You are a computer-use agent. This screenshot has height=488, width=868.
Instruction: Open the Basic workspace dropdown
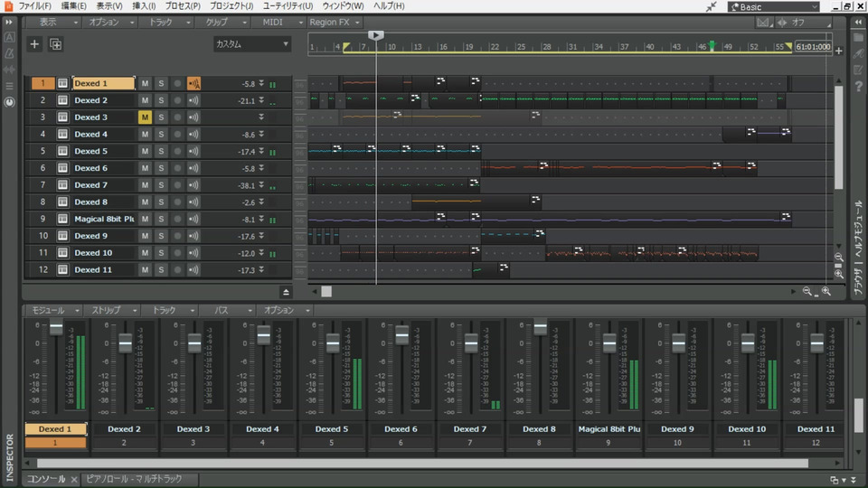tap(771, 6)
